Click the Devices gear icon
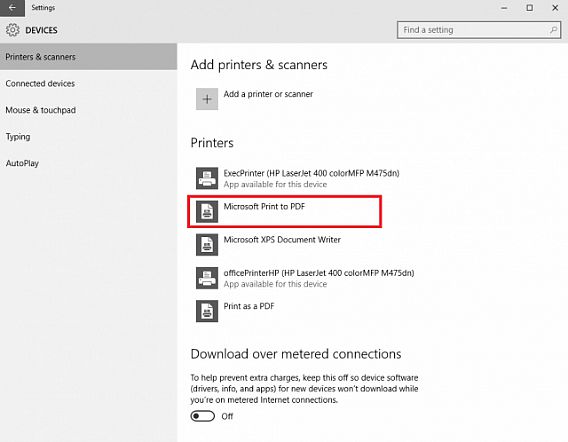Screen dimensions: 568x442 pyautogui.click(x=12, y=30)
